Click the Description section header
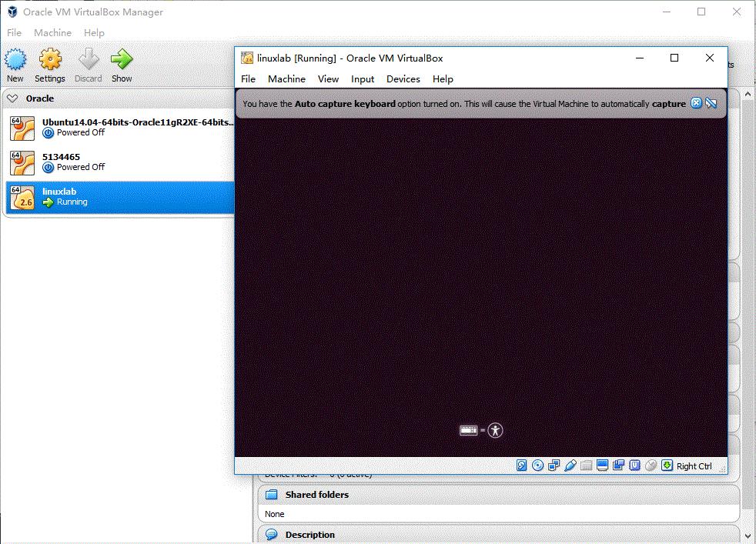The image size is (756, 544). (499, 534)
